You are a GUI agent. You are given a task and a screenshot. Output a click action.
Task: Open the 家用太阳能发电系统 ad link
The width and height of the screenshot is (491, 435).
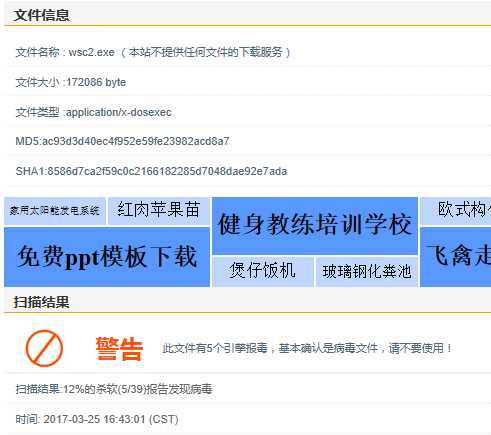coord(55,211)
